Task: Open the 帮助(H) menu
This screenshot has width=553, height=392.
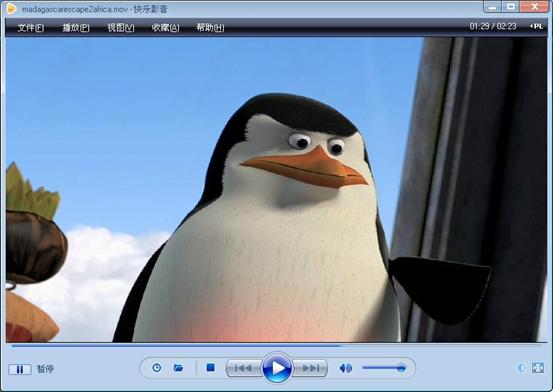Action: (x=210, y=28)
